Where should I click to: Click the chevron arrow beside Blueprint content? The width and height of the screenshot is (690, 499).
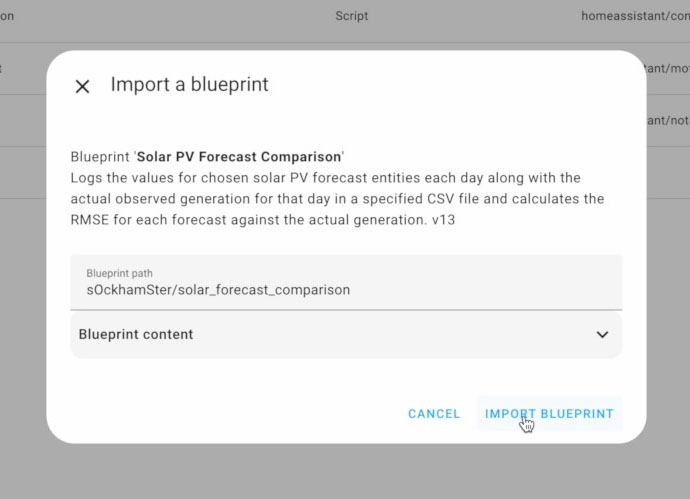602,334
